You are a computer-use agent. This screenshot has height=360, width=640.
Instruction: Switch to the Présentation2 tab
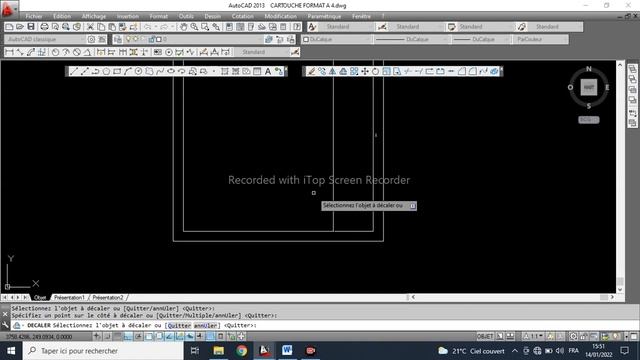coord(108,298)
